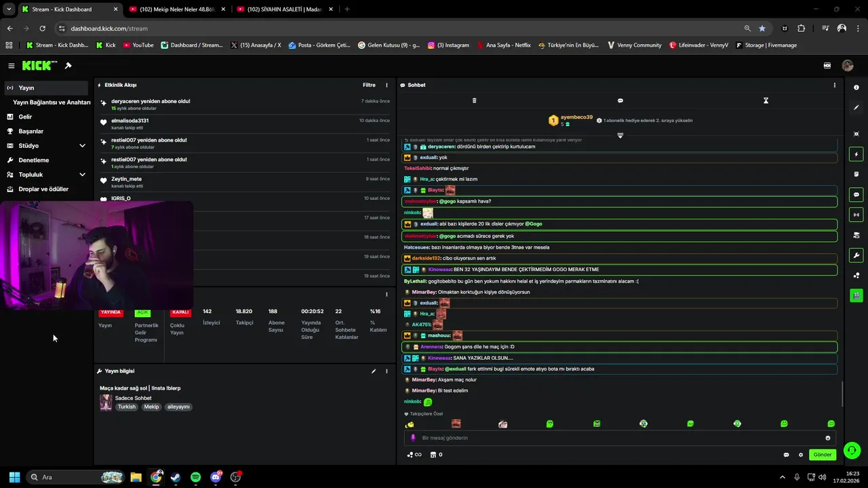Click the green clip icon in right rail

coord(856,296)
